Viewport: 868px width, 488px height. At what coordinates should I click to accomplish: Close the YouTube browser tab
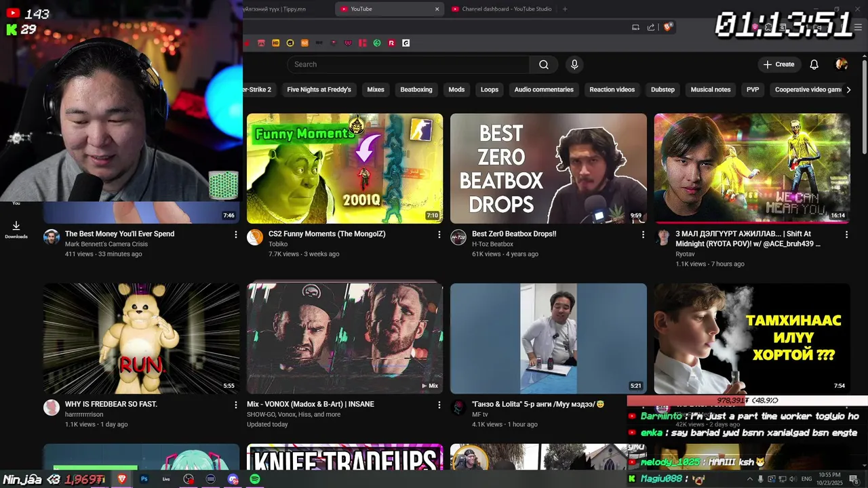tap(437, 9)
